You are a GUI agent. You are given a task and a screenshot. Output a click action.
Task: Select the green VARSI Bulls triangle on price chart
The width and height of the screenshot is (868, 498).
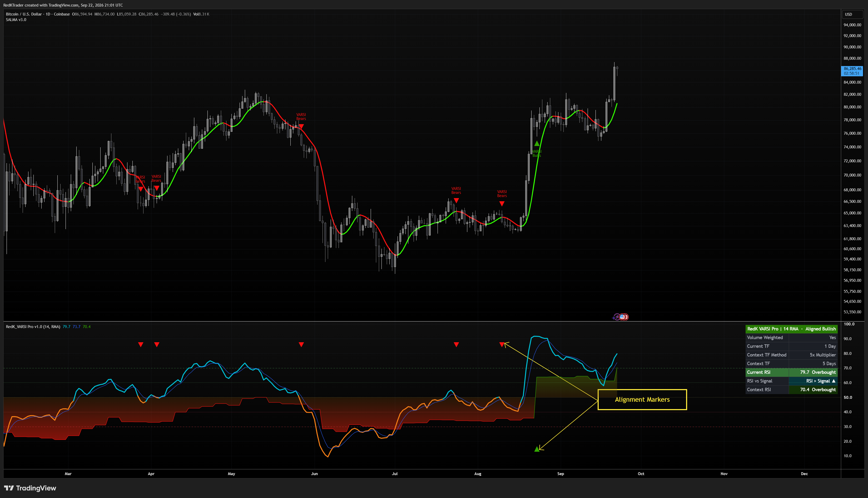537,144
